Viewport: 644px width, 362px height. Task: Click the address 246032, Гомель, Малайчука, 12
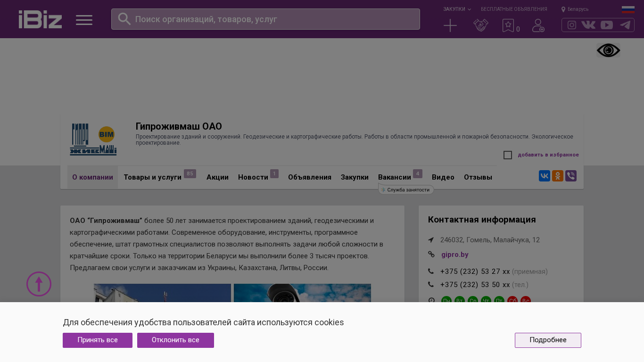click(490, 240)
